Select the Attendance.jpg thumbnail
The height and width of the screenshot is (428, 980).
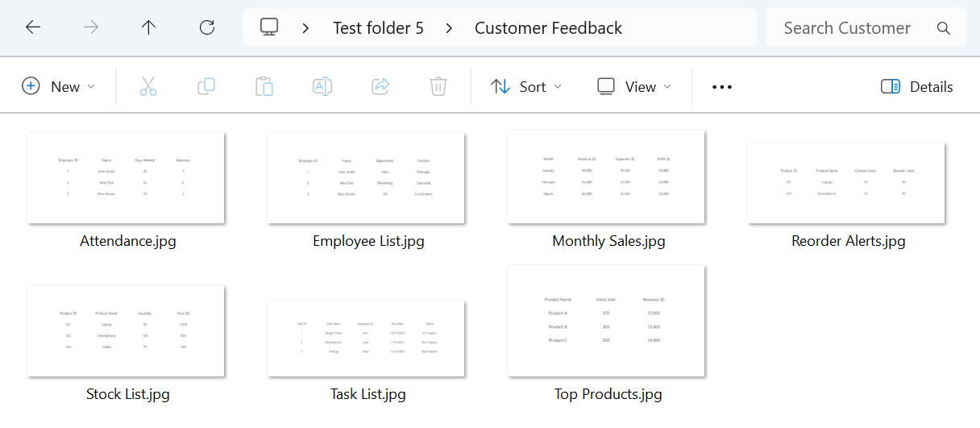(126, 177)
